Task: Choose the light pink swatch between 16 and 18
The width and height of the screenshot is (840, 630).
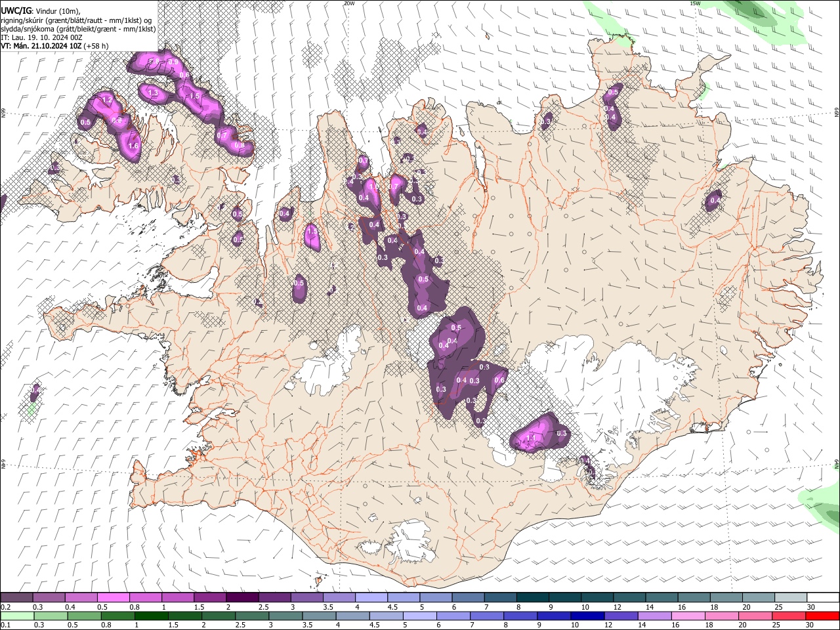Action: (x=688, y=616)
